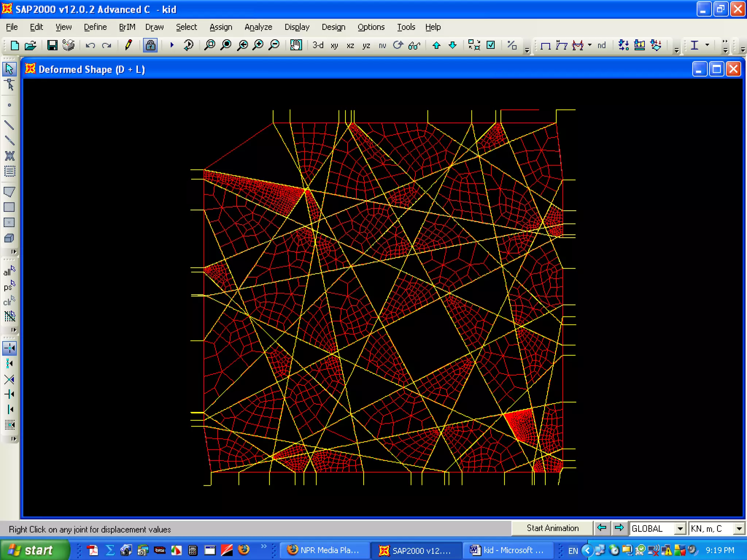Click the Draw Poly Area tool
Image resolution: width=747 pixels, height=560 pixels.
tap(9, 192)
